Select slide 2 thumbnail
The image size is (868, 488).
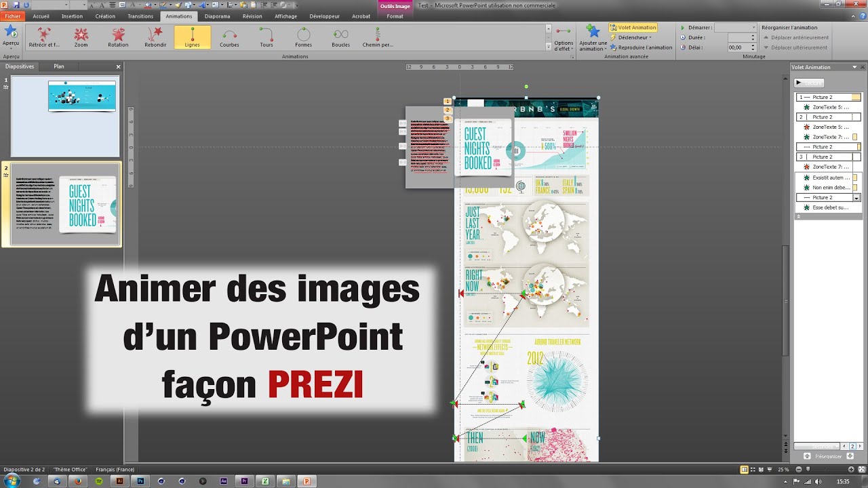pyautogui.click(x=65, y=204)
